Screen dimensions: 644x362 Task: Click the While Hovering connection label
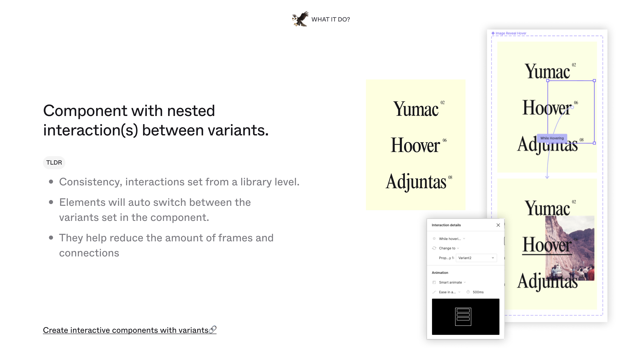click(552, 138)
